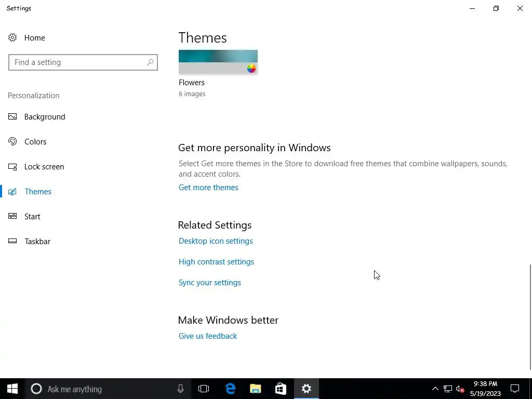
Task: Open File Explorer from the taskbar
Action: [x=256, y=389]
